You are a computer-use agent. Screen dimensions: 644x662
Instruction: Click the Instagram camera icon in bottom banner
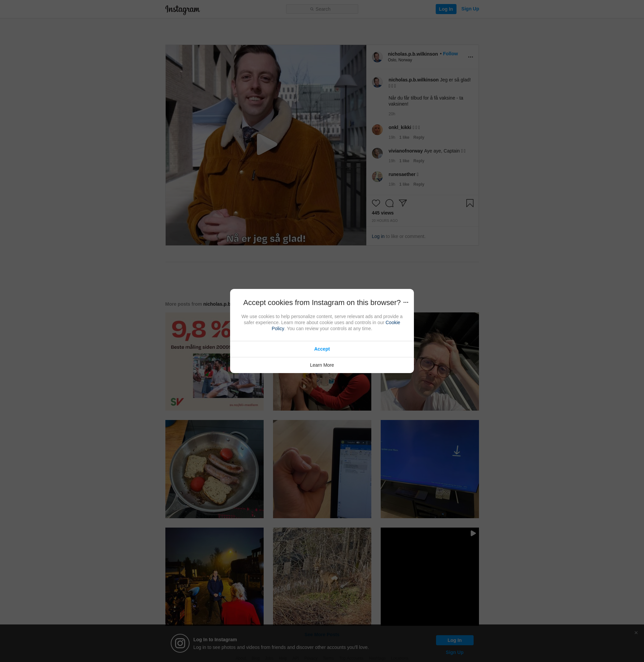(180, 643)
